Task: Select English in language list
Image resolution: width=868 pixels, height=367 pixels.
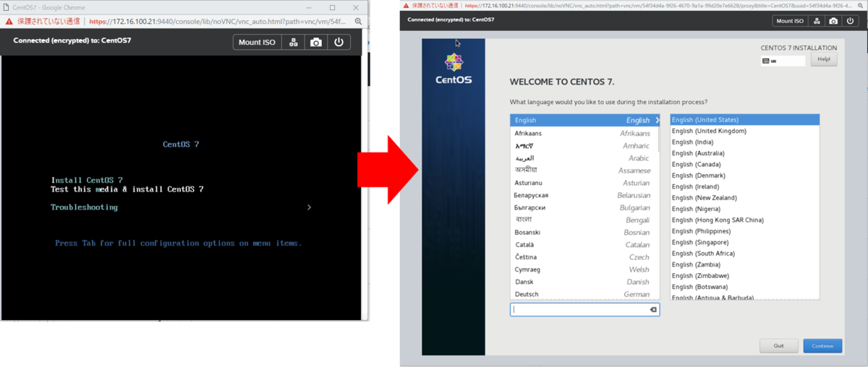Action: tap(584, 120)
